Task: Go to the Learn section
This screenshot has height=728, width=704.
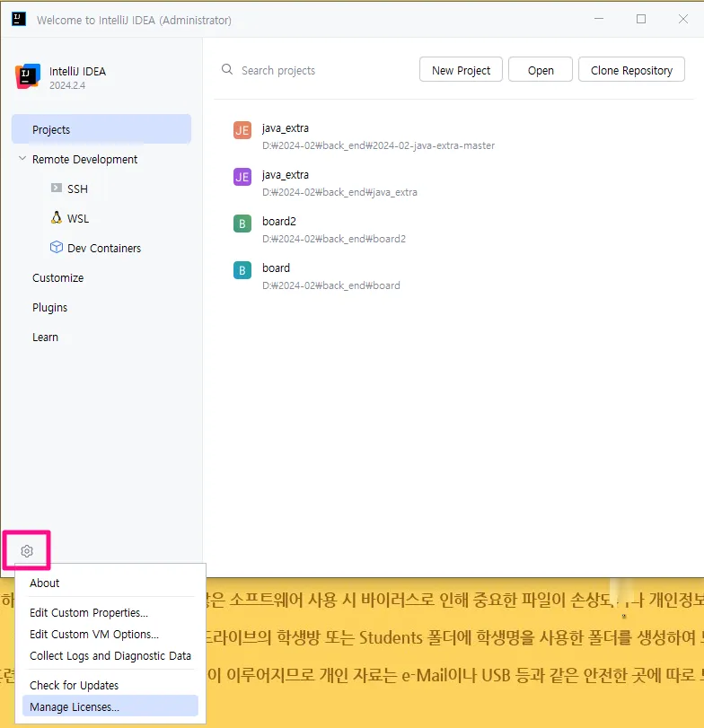Action: 45,338
